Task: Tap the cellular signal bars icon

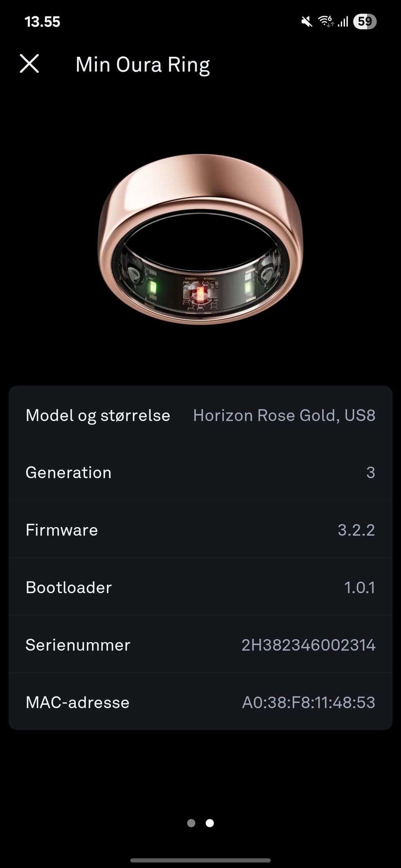Action: pyautogui.click(x=343, y=21)
